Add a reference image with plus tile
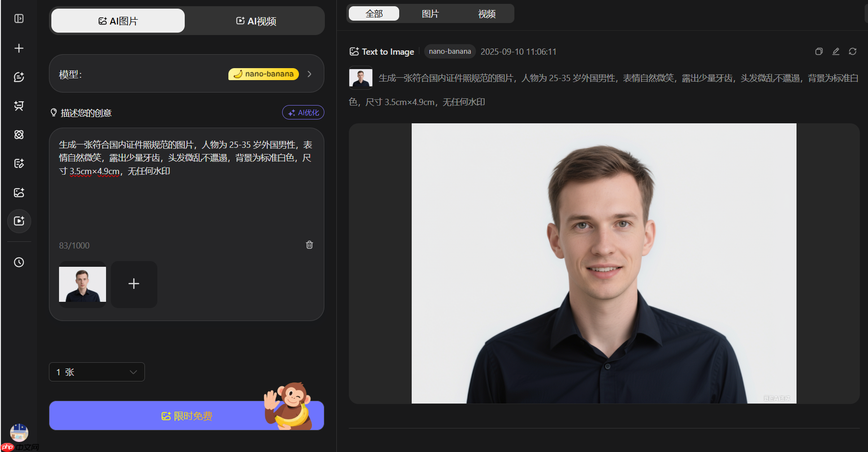Image resolution: width=868 pixels, height=452 pixels. pos(134,284)
